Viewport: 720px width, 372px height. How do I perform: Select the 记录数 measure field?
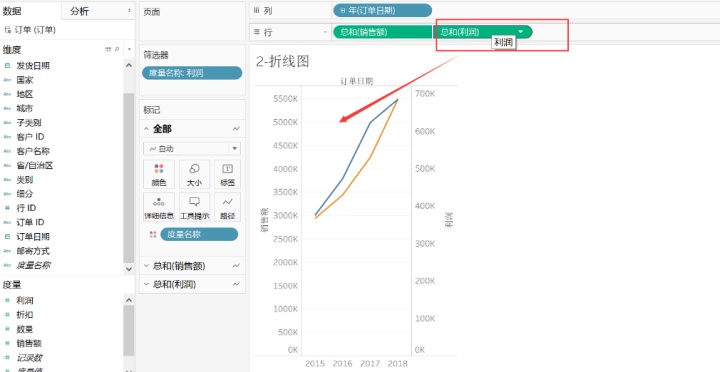pyautogui.click(x=29, y=357)
